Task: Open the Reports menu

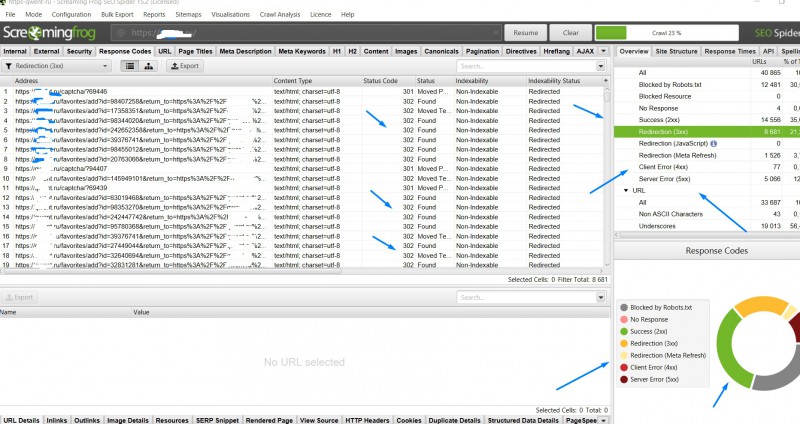Action: (x=154, y=14)
